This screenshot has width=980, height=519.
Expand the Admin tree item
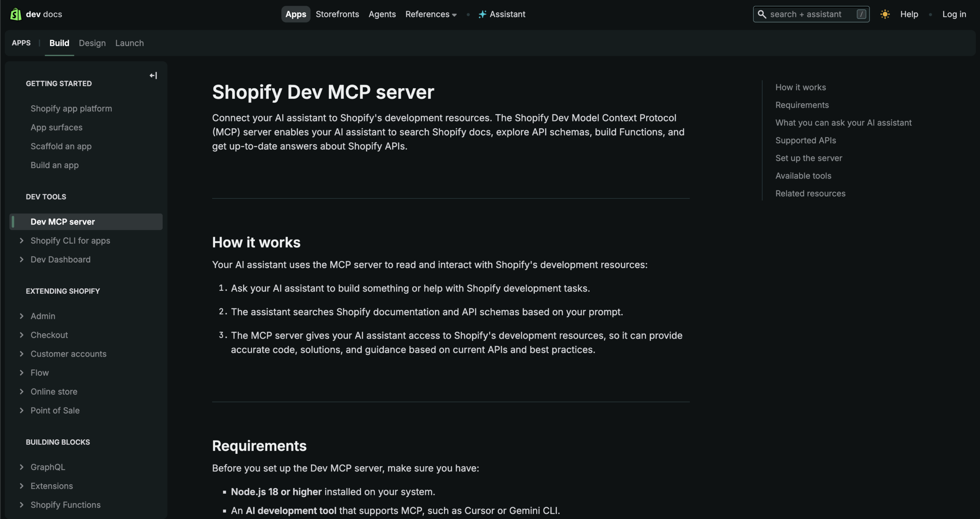(x=22, y=316)
